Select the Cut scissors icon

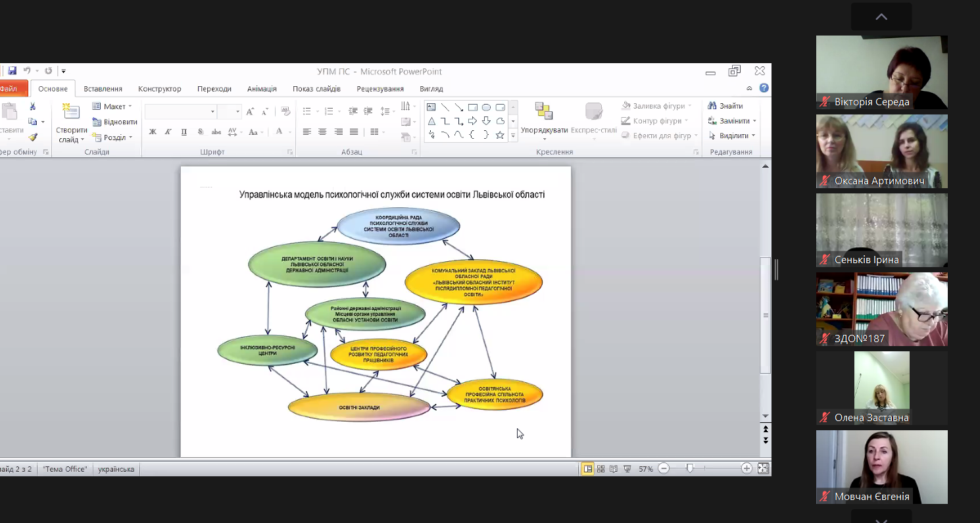point(33,107)
